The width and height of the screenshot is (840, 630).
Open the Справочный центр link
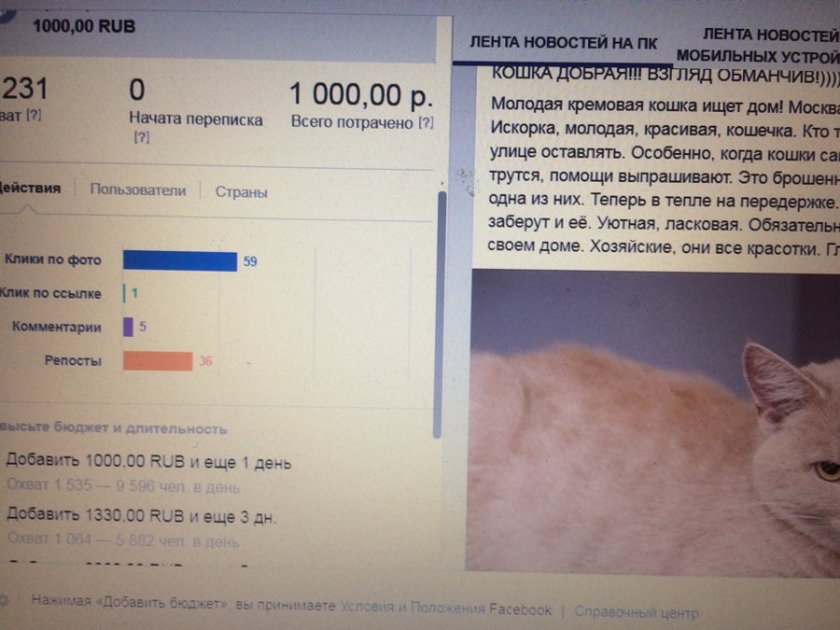tap(637, 611)
